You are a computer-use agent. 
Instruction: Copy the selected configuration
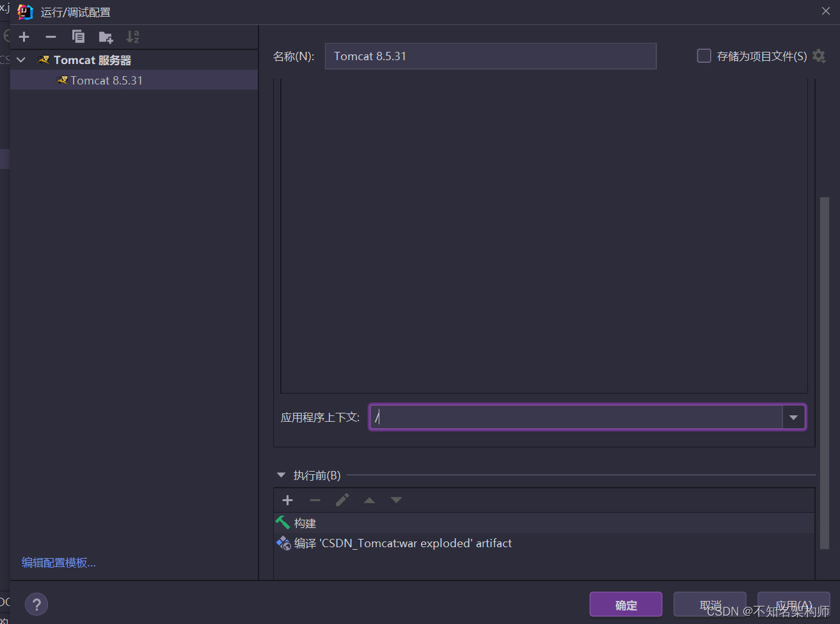[x=78, y=37]
